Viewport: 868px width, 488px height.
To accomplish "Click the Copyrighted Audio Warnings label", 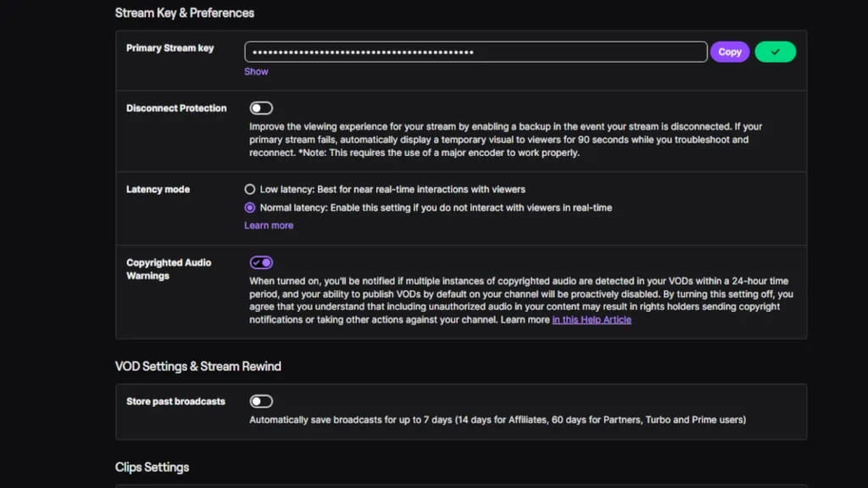I will 169,269.
